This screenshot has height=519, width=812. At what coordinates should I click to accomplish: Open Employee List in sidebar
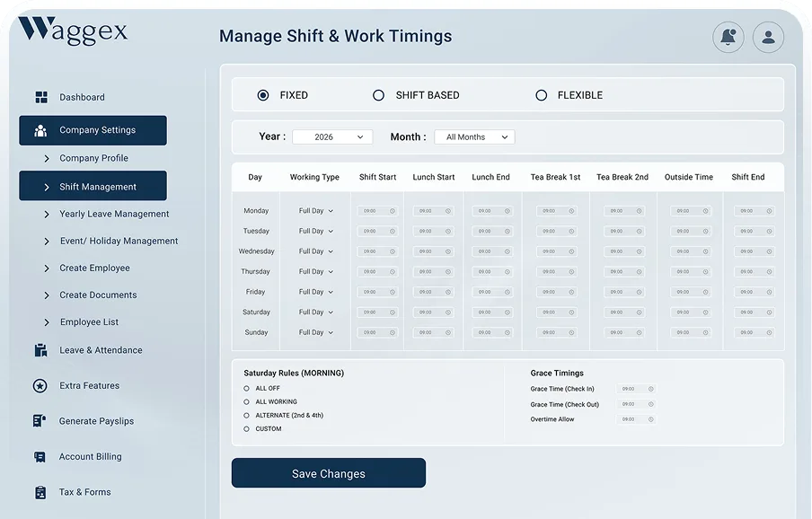[x=89, y=321]
